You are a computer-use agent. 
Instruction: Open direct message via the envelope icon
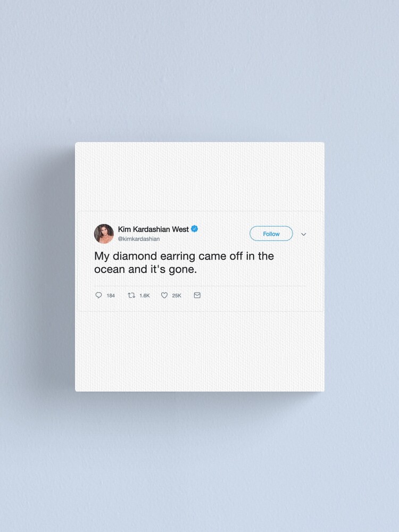[x=197, y=295]
